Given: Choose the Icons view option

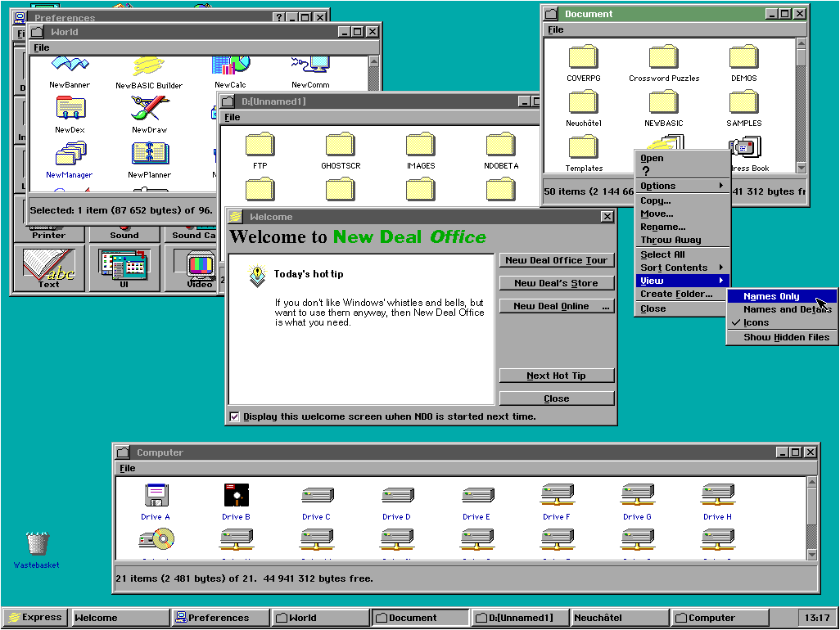Looking at the screenshot, I should point(756,323).
